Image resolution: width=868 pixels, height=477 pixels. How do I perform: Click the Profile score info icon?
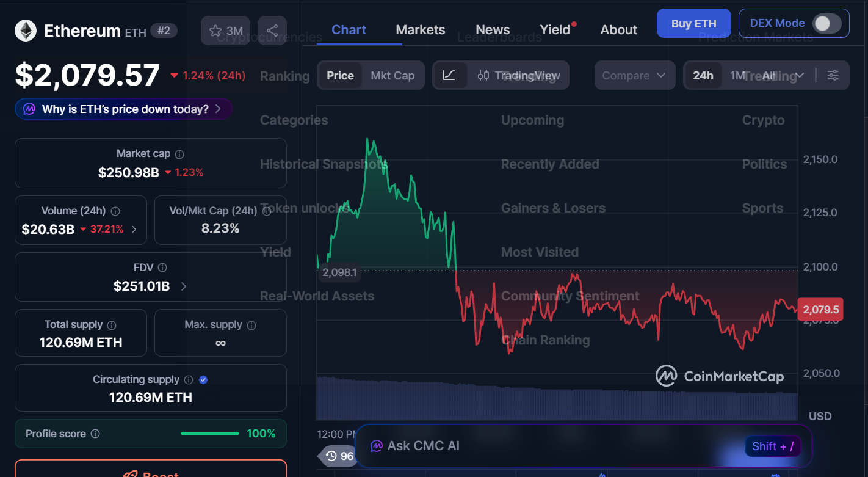95,434
